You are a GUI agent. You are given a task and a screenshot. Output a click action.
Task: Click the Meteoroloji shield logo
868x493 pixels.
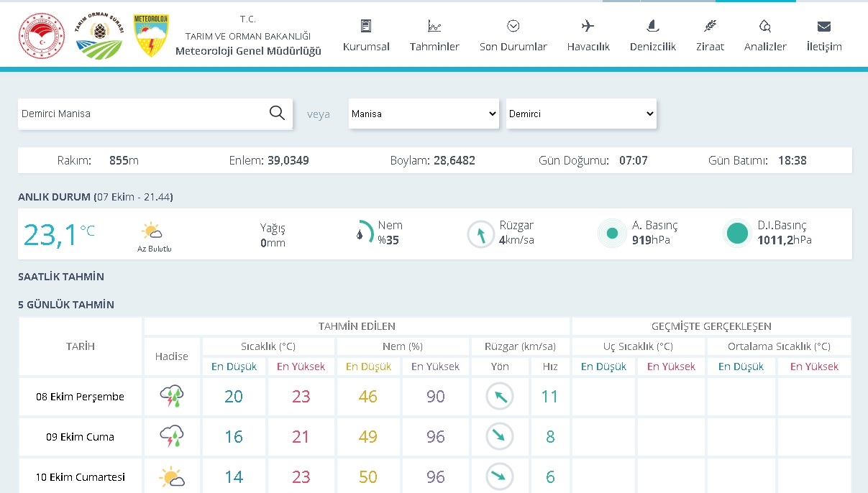point(151,35)
